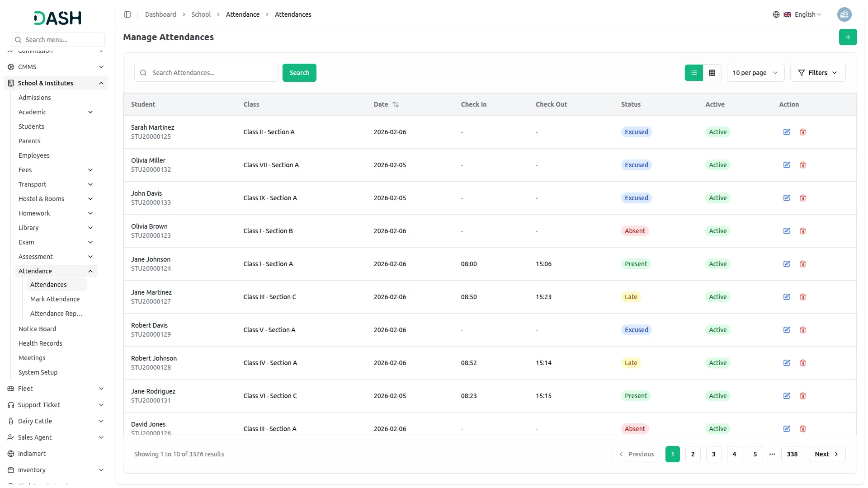Edit Sarah Martinez's attendance record

(x=787, y=132)
